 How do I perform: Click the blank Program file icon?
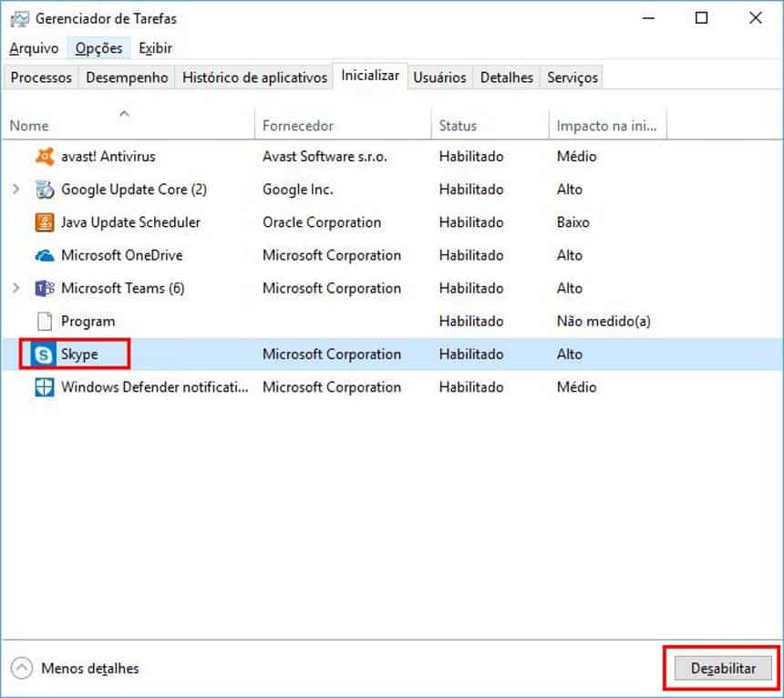(x=45, y=322)
